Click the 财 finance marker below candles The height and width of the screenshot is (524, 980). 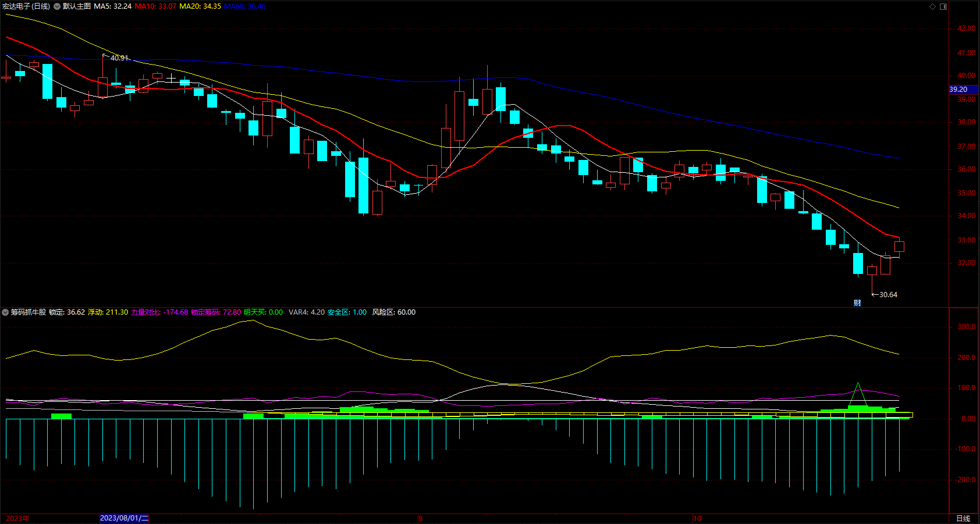(x=857, y=303)
